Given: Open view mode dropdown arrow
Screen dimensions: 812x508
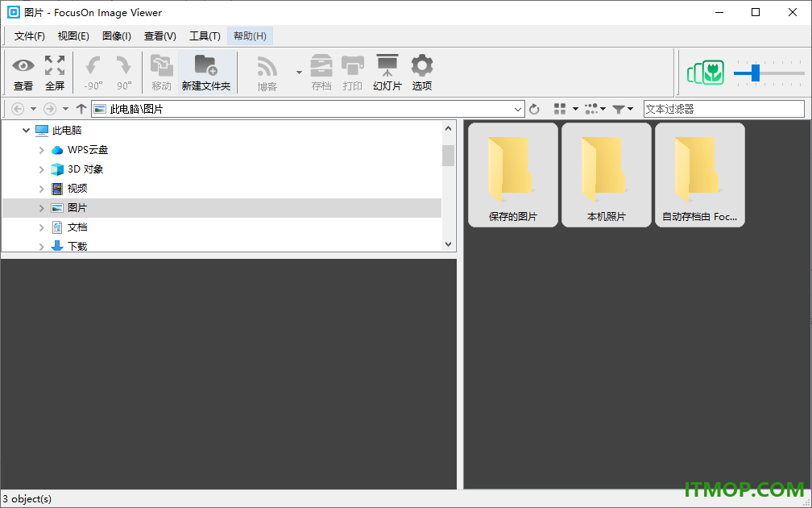Looking at the screenshot, I should [575, 109].
